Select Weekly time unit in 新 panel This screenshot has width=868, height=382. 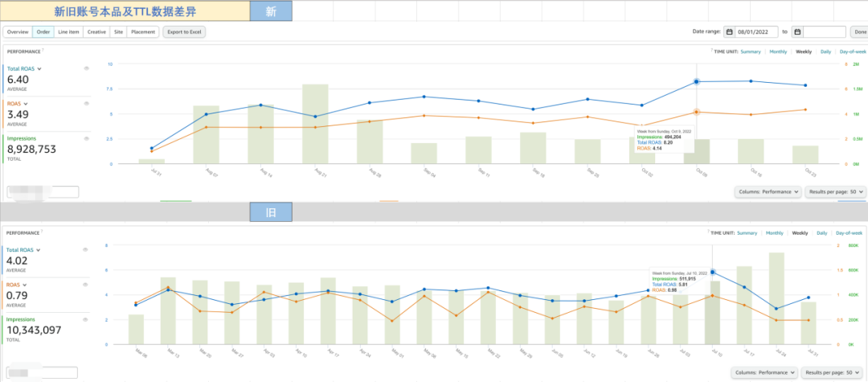[804, 51]
